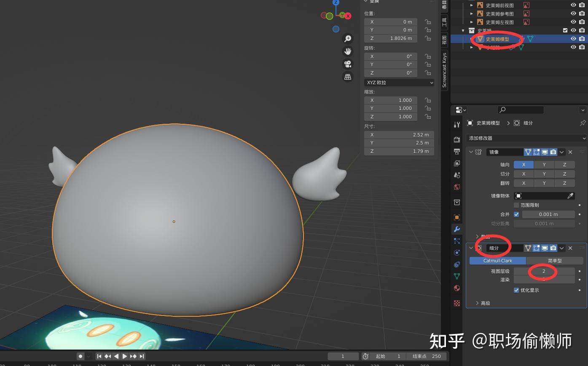
Task: Lock the scale Z lock icon
Action: click(428, 117)
